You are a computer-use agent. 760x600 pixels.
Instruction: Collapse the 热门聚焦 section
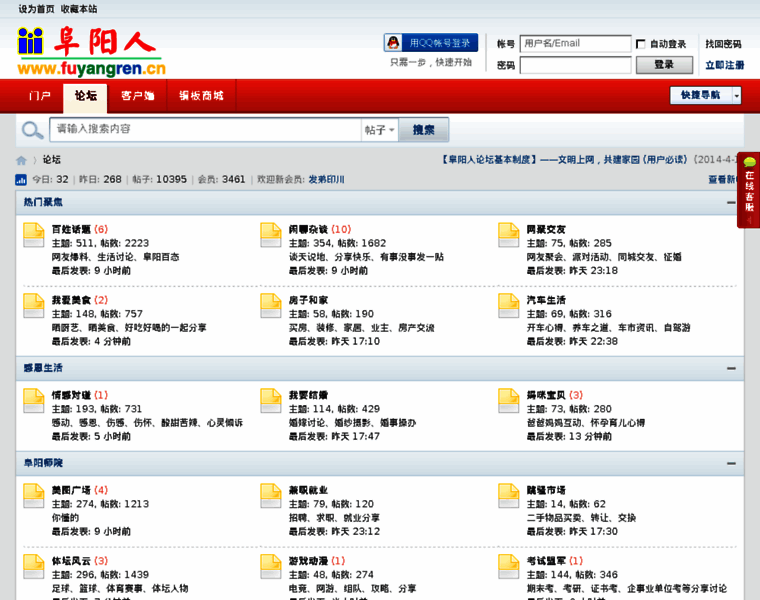731,202
